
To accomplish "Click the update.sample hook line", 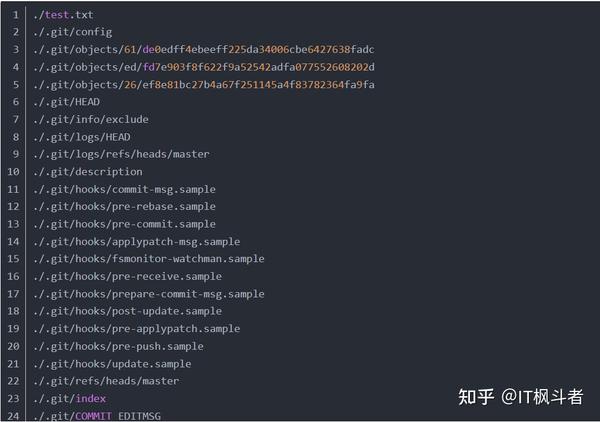I will (x=112, y=364).
